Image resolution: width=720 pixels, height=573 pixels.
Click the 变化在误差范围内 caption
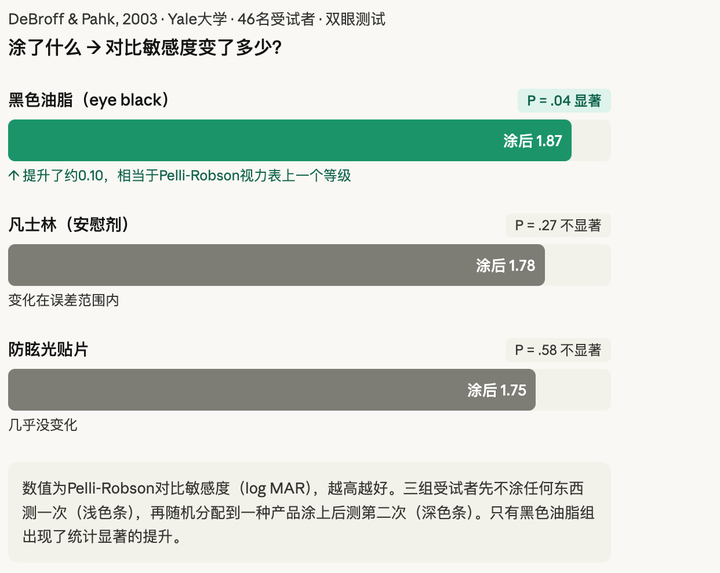(x=63, y=300)
